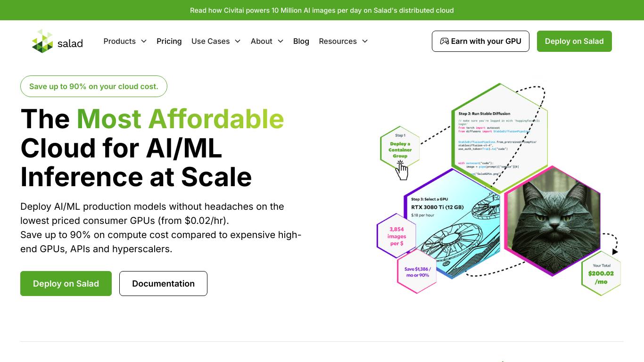Open the Blog link in navigation
This screenshot has width=644, height=362.
click(301, 41)
